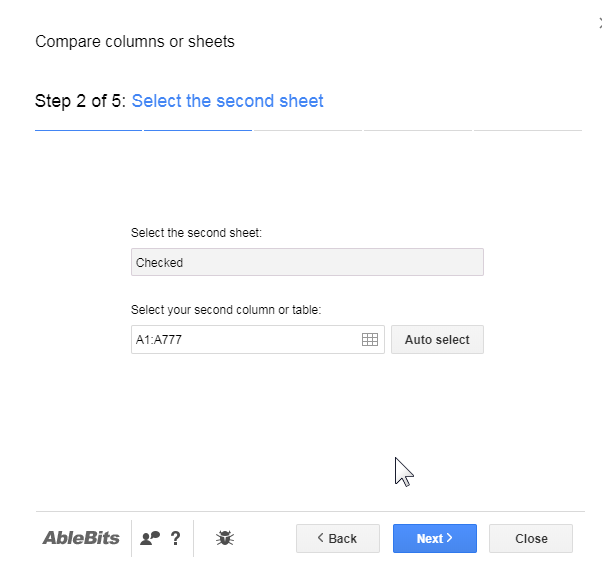Click the Auto select button
The image size is (602, 573).
pos(437,340)
